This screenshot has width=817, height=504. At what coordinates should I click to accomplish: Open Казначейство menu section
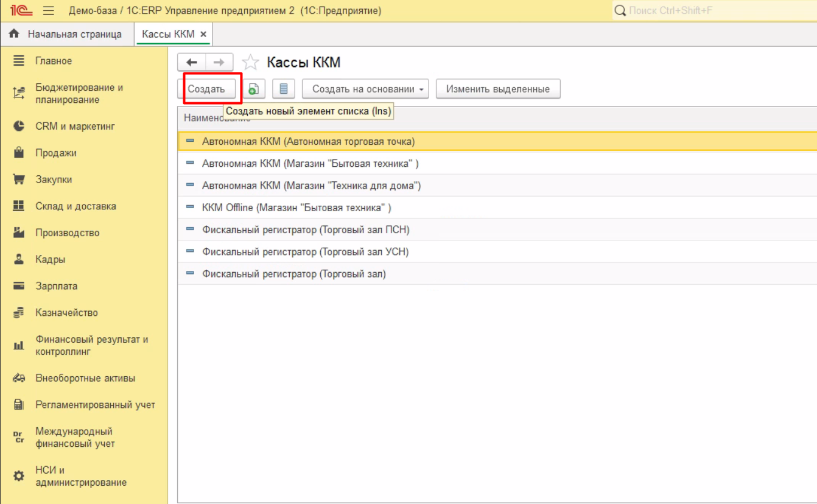point(66,312)
